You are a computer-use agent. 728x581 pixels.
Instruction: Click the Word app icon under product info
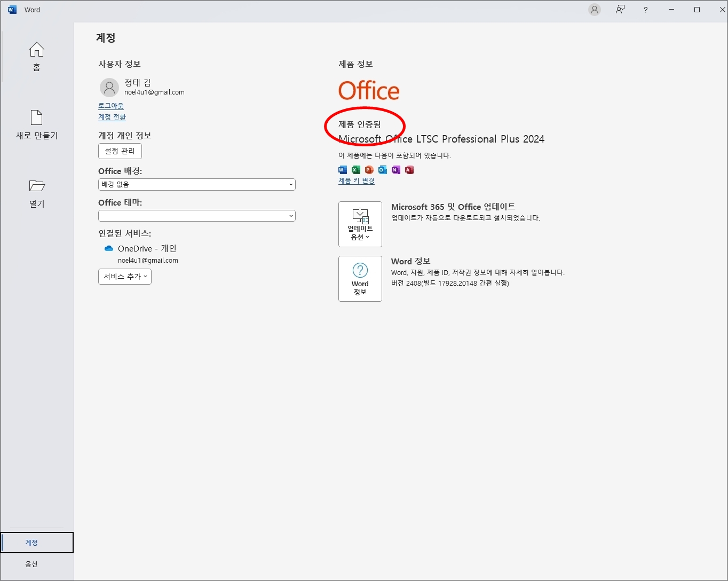click(x=343, y=170)
